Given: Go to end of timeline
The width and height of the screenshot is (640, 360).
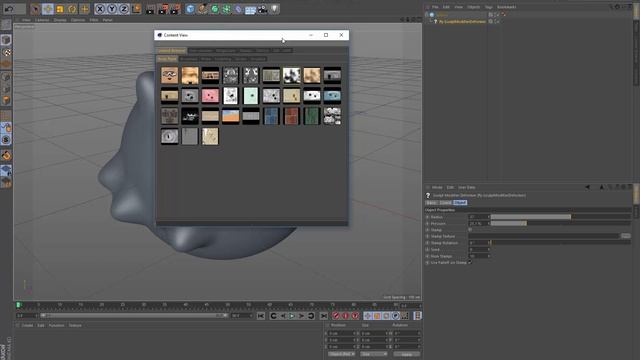Looking at the screenshot, I should (x=324, y=316).
